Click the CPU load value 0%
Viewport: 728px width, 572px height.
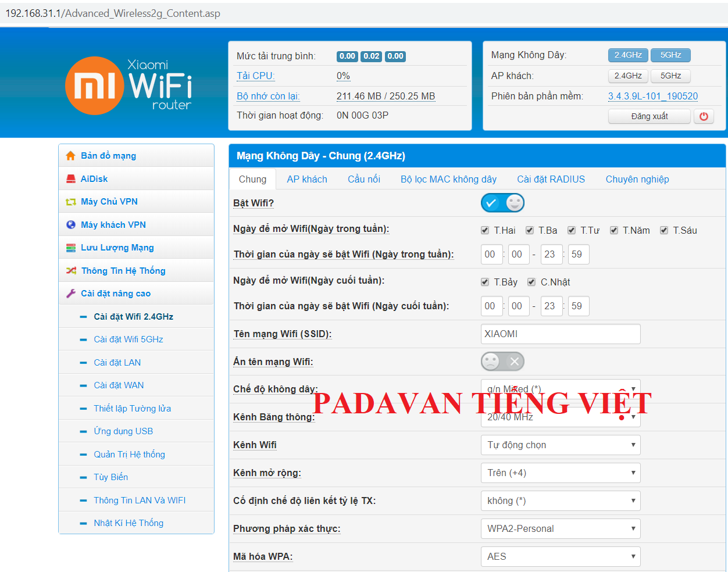[343, 76]
